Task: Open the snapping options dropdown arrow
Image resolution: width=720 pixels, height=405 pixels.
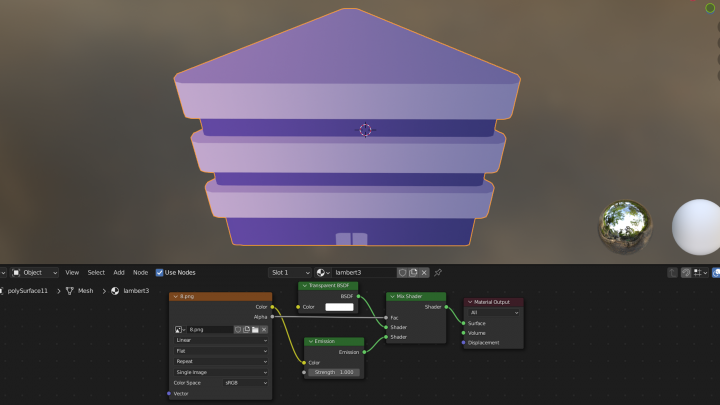Action: tap(706, 273)
